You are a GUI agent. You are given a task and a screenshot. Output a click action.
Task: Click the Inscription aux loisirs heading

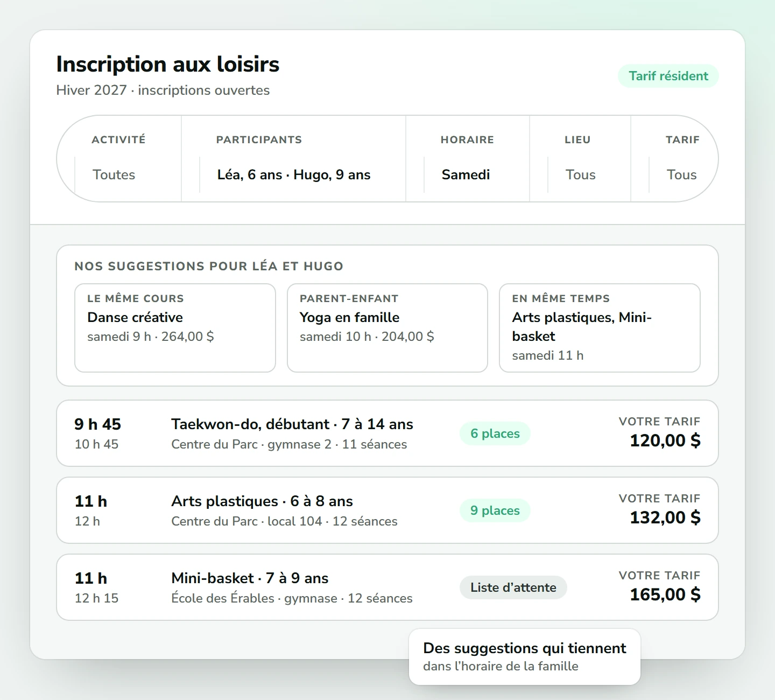(168, 64)
